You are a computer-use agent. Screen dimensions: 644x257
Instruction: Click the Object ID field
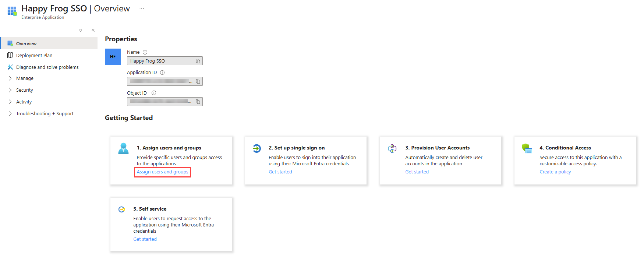tap(165, 102)
